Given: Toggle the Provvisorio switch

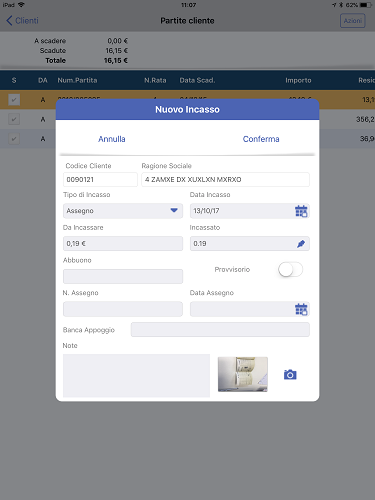Looking at the screenshot, I should tap(291, 269).
